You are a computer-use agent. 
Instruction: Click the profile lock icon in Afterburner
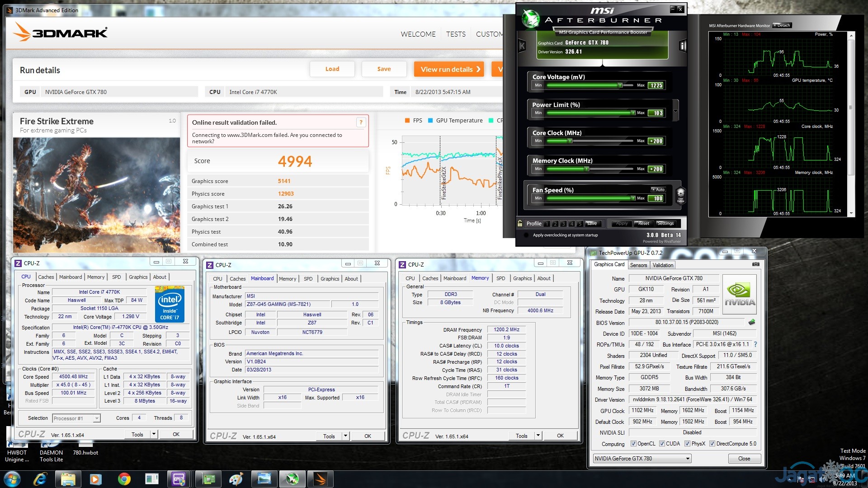tap(520, 223)
